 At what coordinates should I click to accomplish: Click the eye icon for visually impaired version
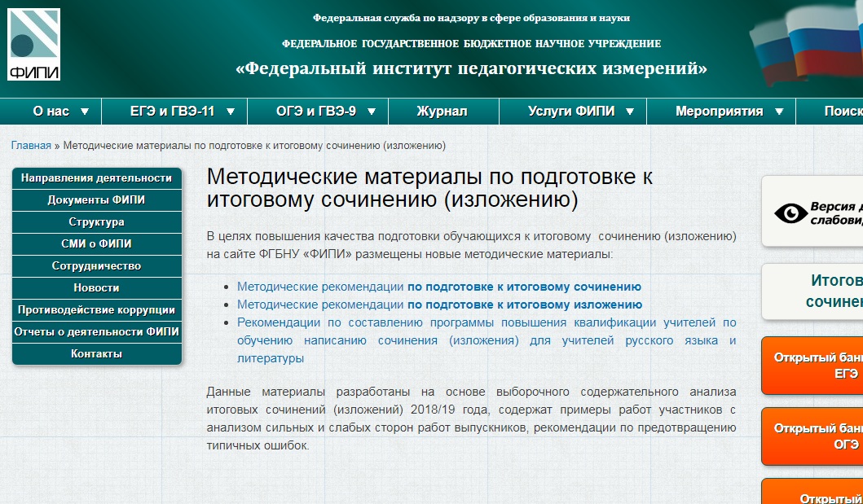click(790, 213)
